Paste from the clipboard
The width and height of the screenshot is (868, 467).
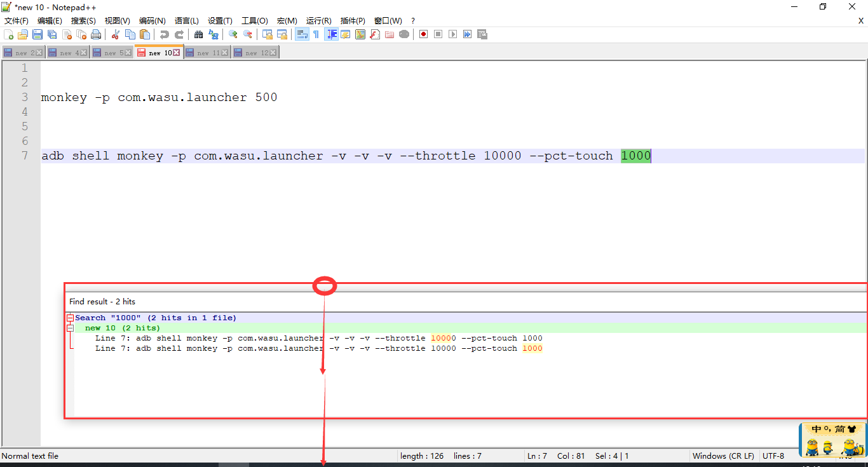[144, 34]
